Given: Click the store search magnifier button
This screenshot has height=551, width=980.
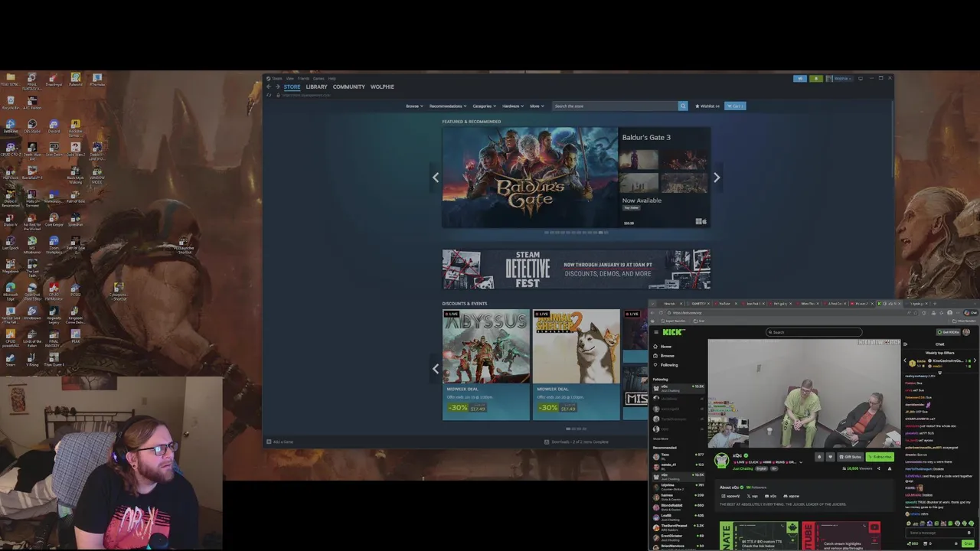Looking at the screenshot, I should point(683,106).
